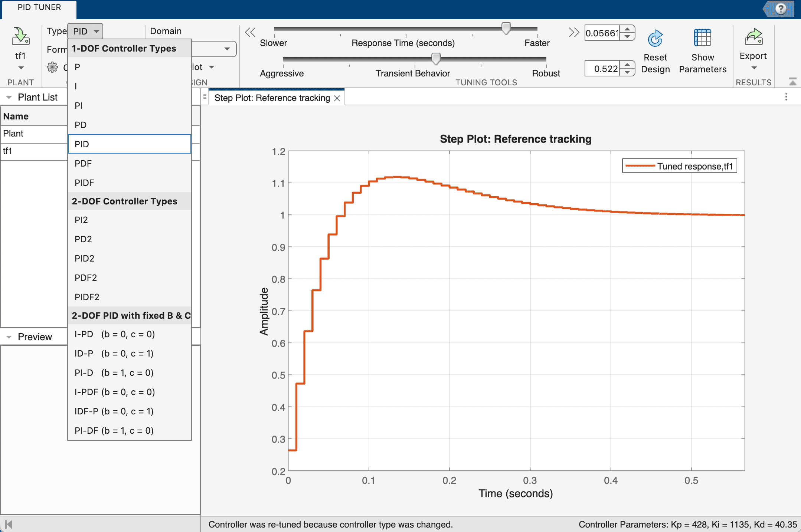Click the options gear icon
The height and width of the screenshot is (532, 801).
tap(52, 67)
